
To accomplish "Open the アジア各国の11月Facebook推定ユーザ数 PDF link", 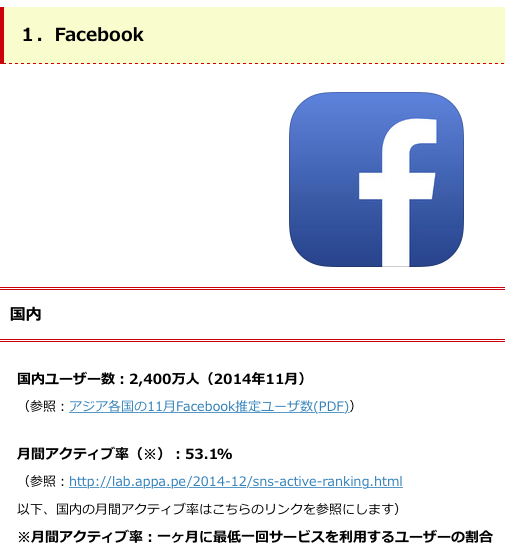I will pos(209,406).
